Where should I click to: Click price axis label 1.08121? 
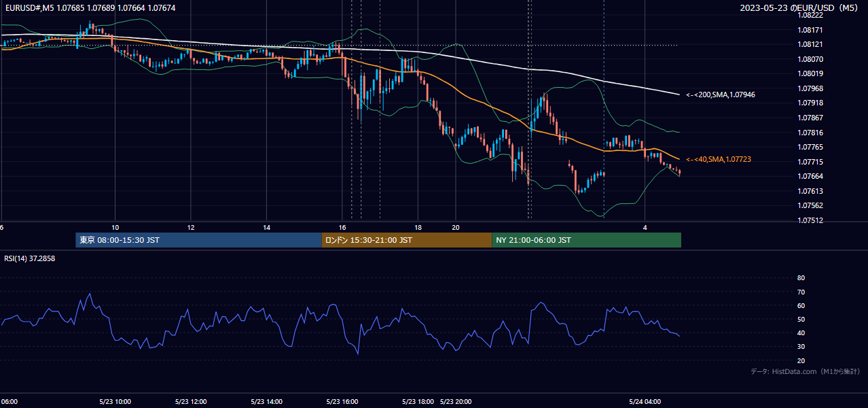tap(810, 44)
